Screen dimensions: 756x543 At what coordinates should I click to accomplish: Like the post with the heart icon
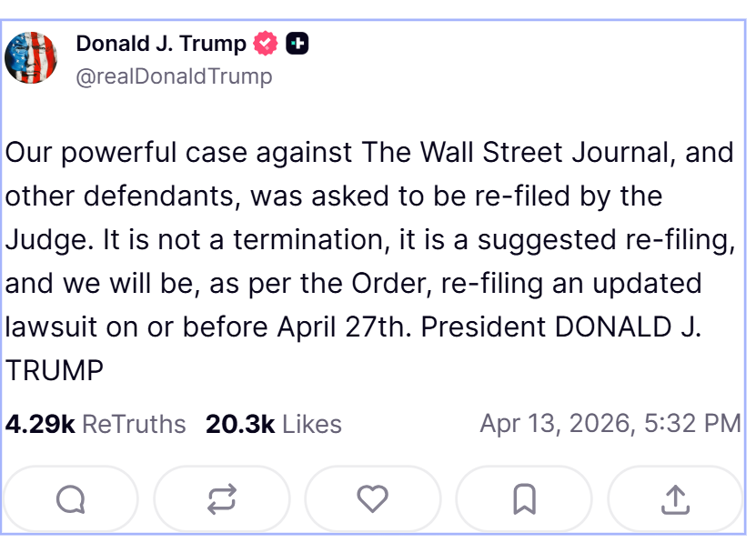click(372, 498)
